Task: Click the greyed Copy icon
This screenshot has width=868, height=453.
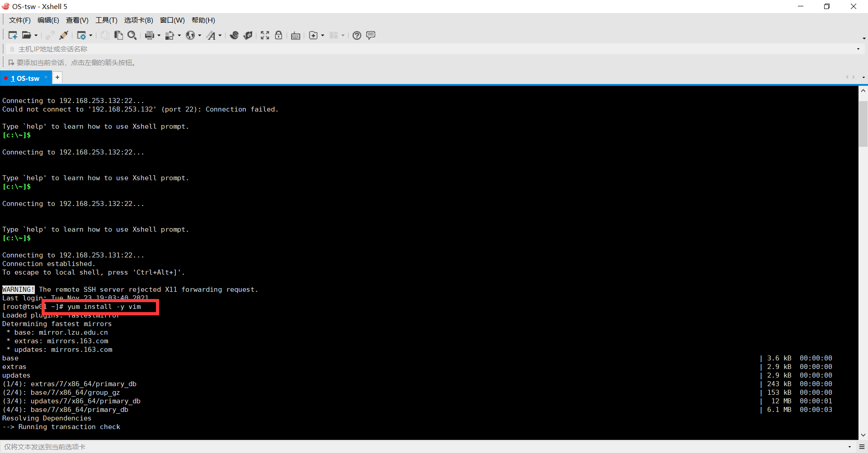Action: pyautogui.click(x=105, y=35)
